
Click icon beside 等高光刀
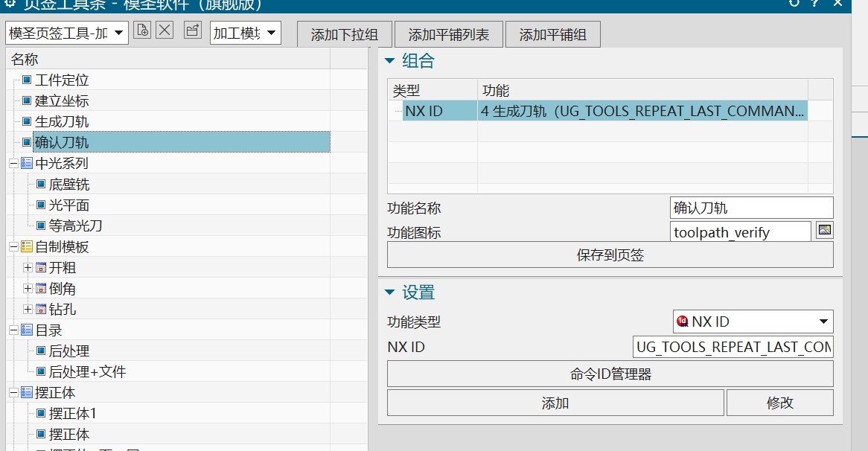[41, 225]
